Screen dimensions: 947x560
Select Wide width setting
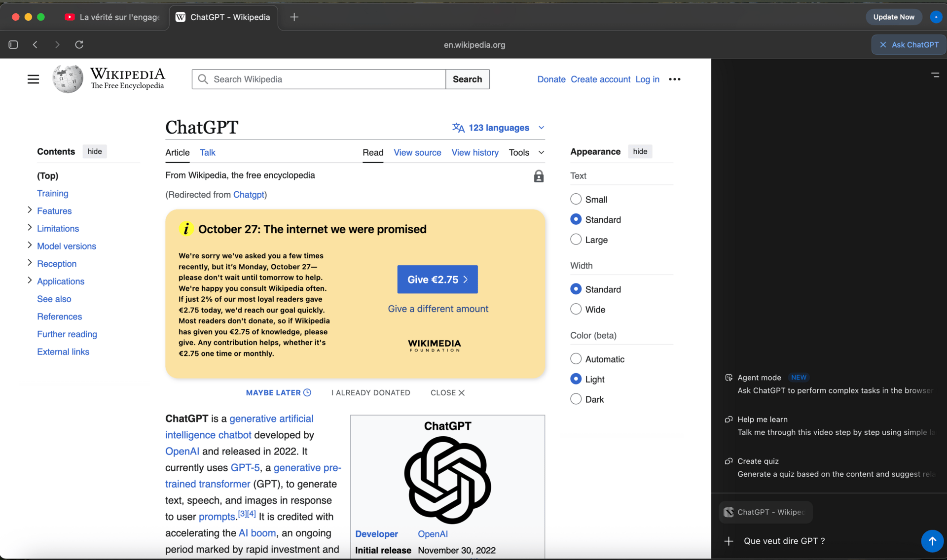click(x=576, y=310)
